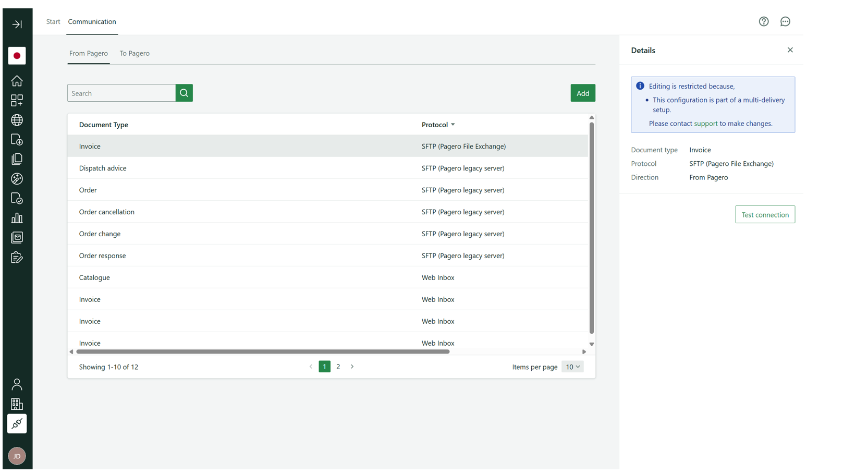Sort by Protocol column arrow

453,125
